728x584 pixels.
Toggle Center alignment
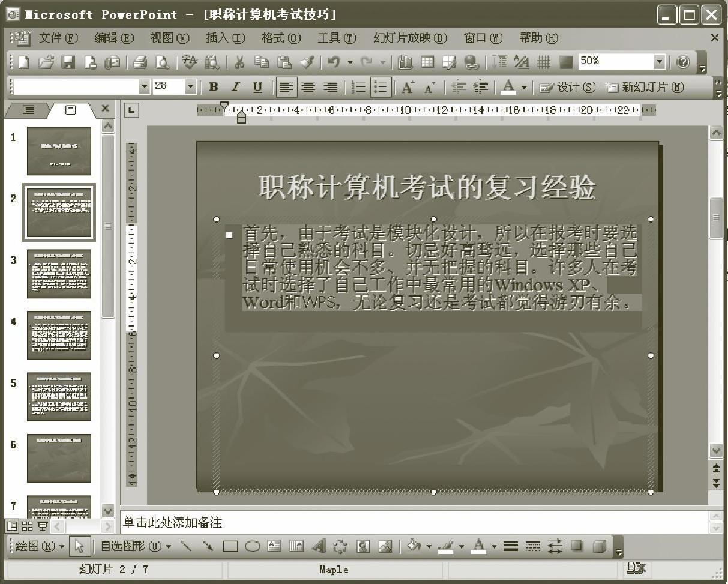(308, 88)
